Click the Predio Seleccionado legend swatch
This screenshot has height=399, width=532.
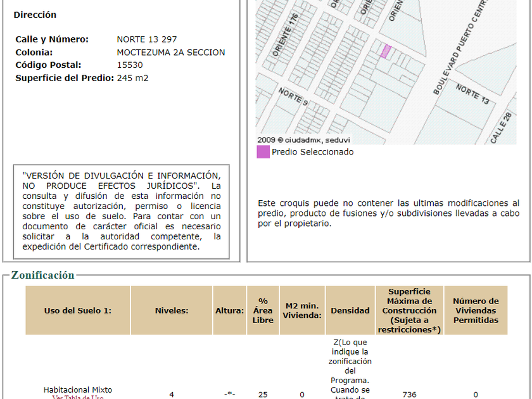click(263, 152)
